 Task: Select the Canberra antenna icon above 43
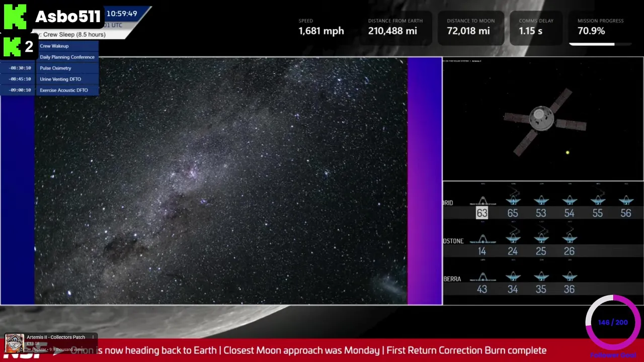tap(482, 277)
